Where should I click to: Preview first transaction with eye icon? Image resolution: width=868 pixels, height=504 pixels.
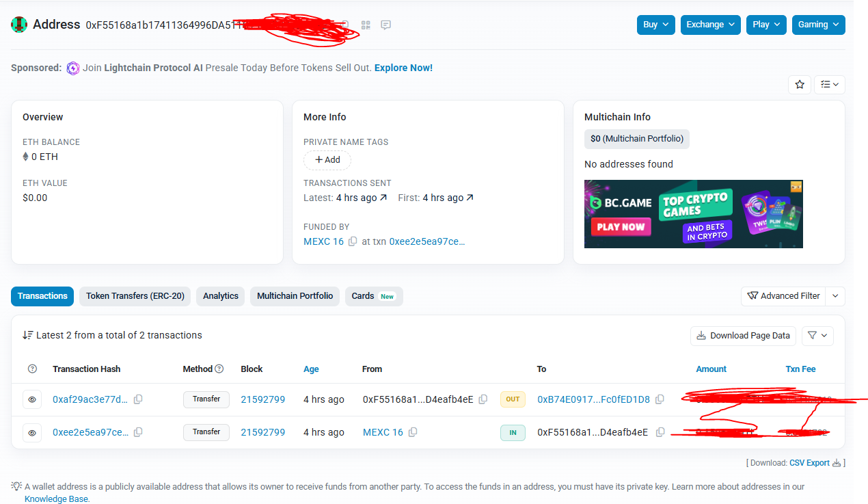pos(32,399)
